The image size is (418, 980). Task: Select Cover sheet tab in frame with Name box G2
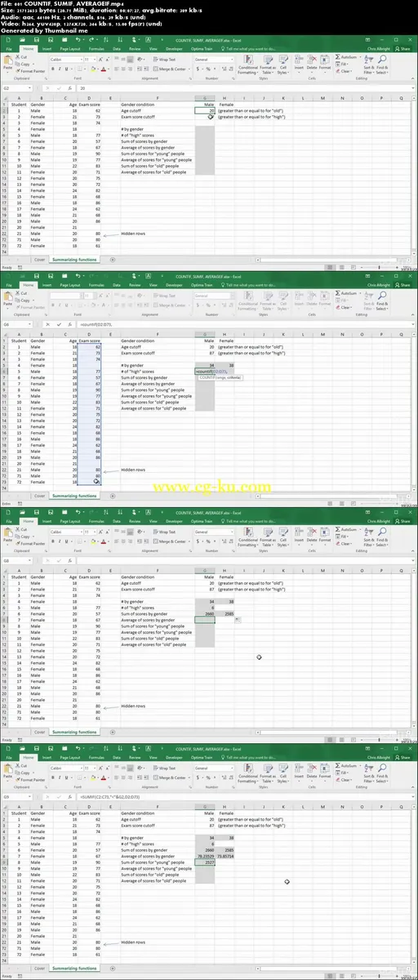pos(39,259)
